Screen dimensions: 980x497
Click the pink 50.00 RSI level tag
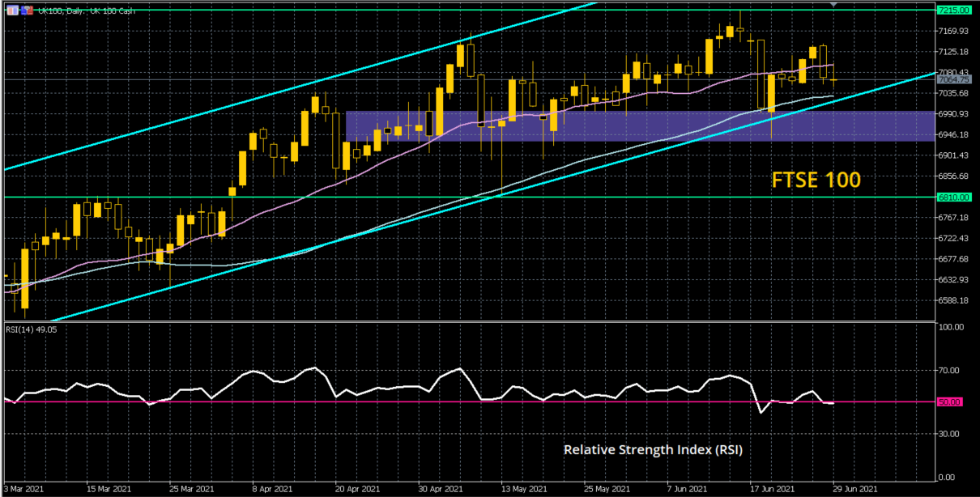pyautogui.click(x=949, y=401)
